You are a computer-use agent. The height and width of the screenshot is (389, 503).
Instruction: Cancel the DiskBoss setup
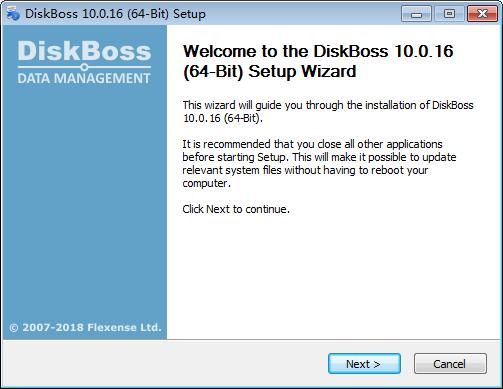click(450, 364)
